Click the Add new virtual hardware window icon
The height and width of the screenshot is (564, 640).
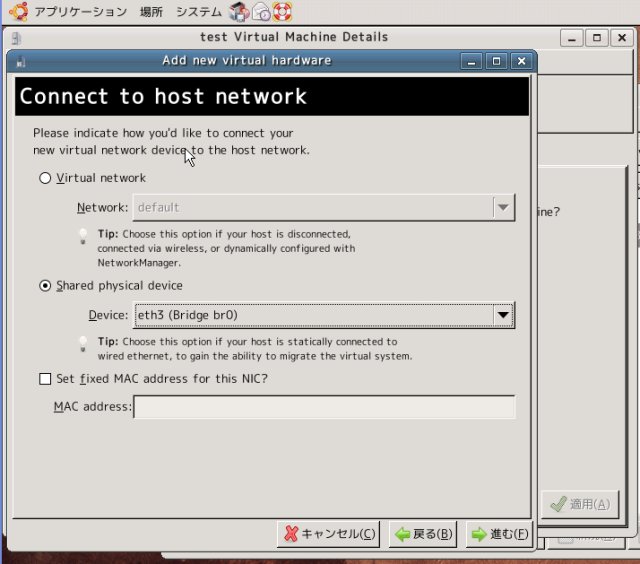point(21,62)
